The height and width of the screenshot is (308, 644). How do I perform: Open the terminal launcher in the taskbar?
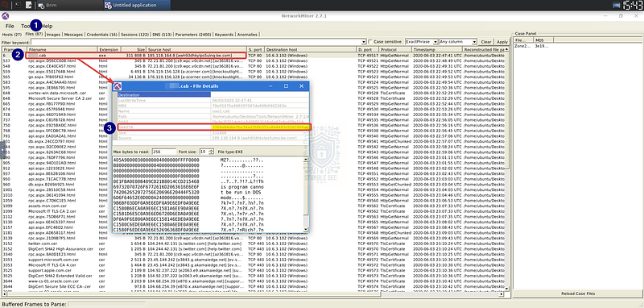(18, 5)
